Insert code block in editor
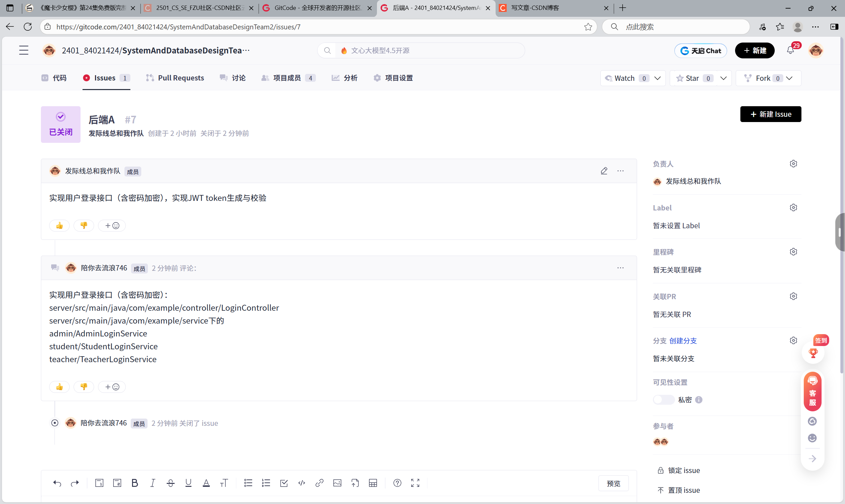Viewport: 845px width, 504px height. [x=301, y=483]
